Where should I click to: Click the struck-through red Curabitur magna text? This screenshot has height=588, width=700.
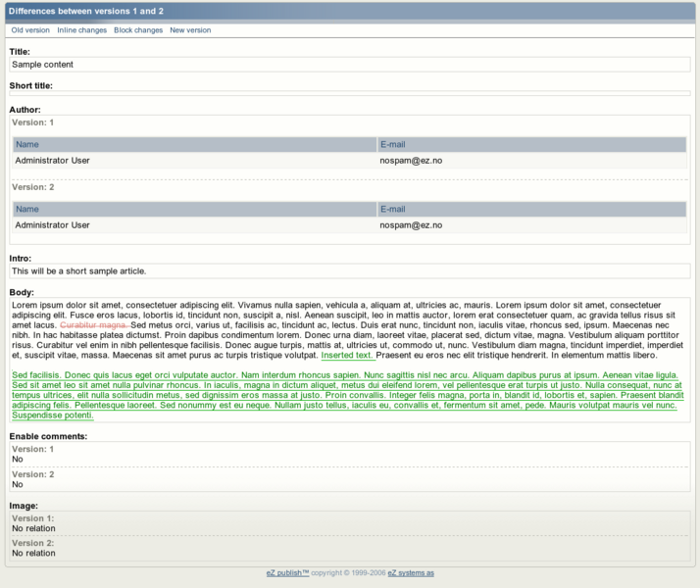[94, 324]
